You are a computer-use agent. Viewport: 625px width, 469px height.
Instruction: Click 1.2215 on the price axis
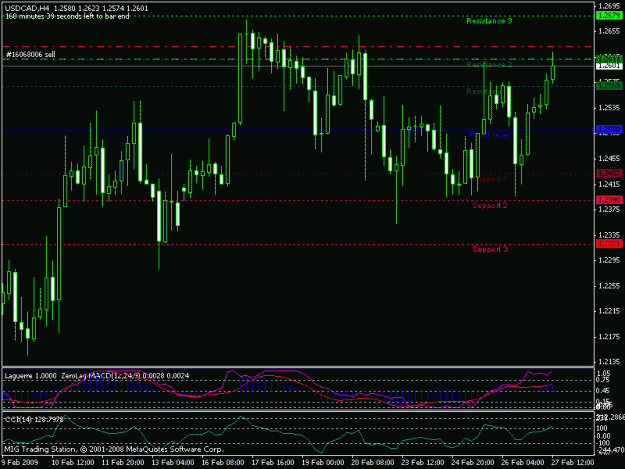click(609, 311)
